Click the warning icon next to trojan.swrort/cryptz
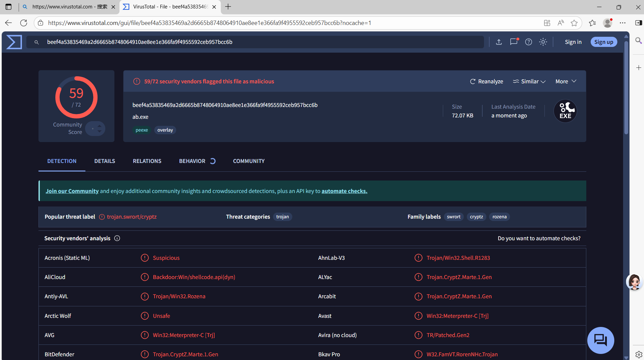This screenshot has height=360, width=644. click(102, 217)
